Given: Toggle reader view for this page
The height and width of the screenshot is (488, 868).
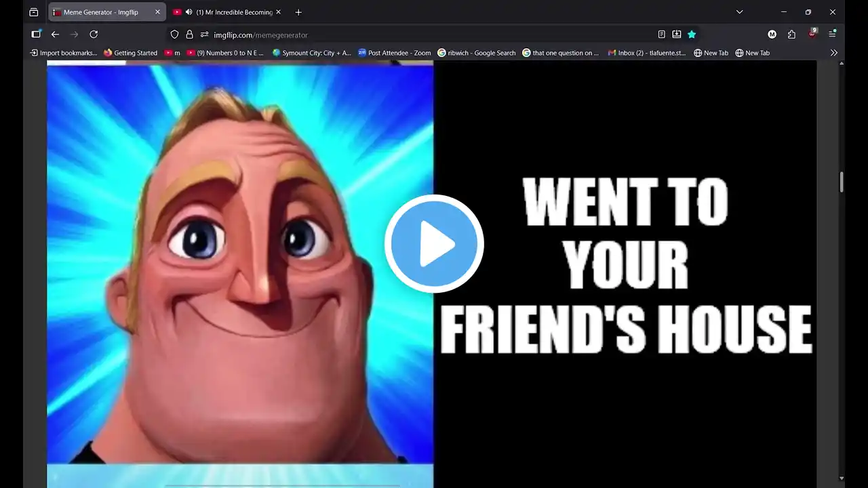Looking at the screenshot, I should (661, 35).
